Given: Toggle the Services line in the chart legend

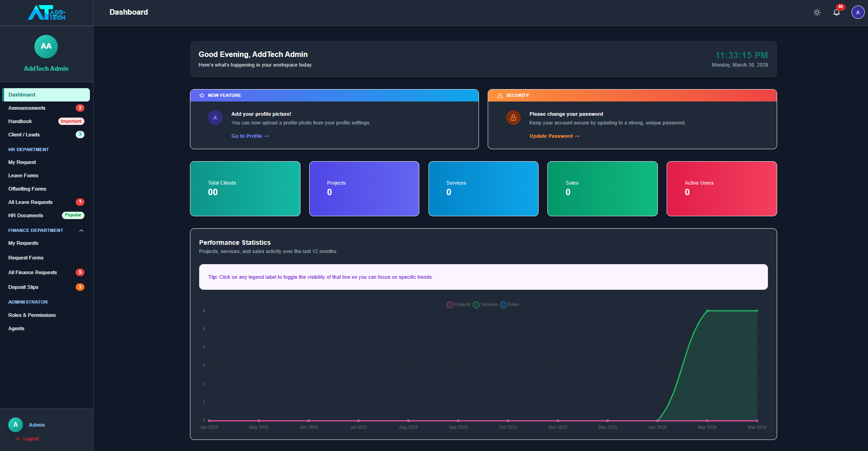Looking at the screenshot, I should pos(485,304).
